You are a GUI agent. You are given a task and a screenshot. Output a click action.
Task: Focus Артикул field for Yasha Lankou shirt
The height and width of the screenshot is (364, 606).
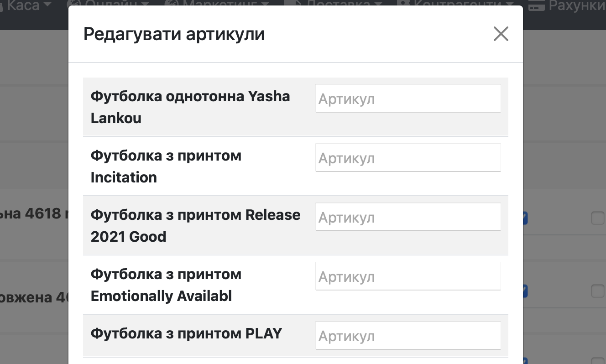[x=408, y=99]
